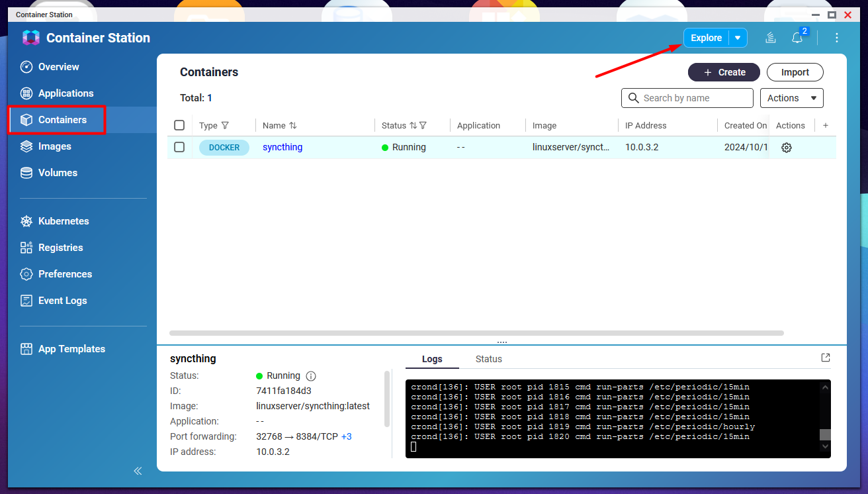Image resolution: width=868 pixels, height=494 pixels.
Task: Open the Explore dropdown arrow
Action: click(738, 38)
